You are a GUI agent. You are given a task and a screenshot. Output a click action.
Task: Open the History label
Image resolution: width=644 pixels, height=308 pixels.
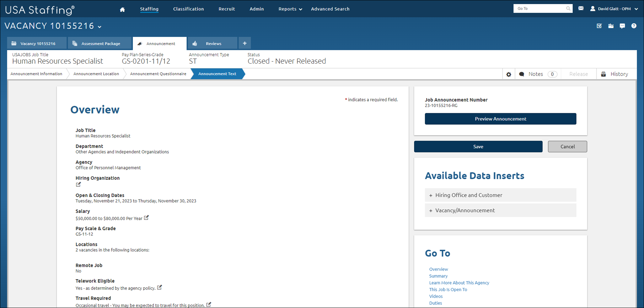coord(619,74)
